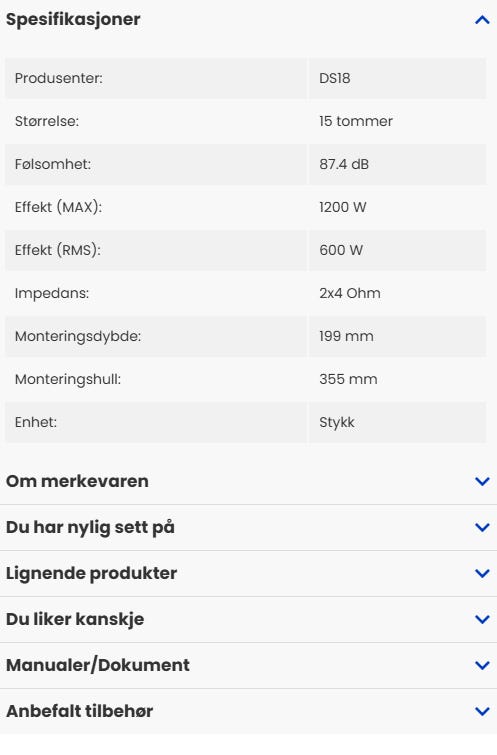Open Du liker kanskje heading

pyautogui.click(x=75, y=619)
